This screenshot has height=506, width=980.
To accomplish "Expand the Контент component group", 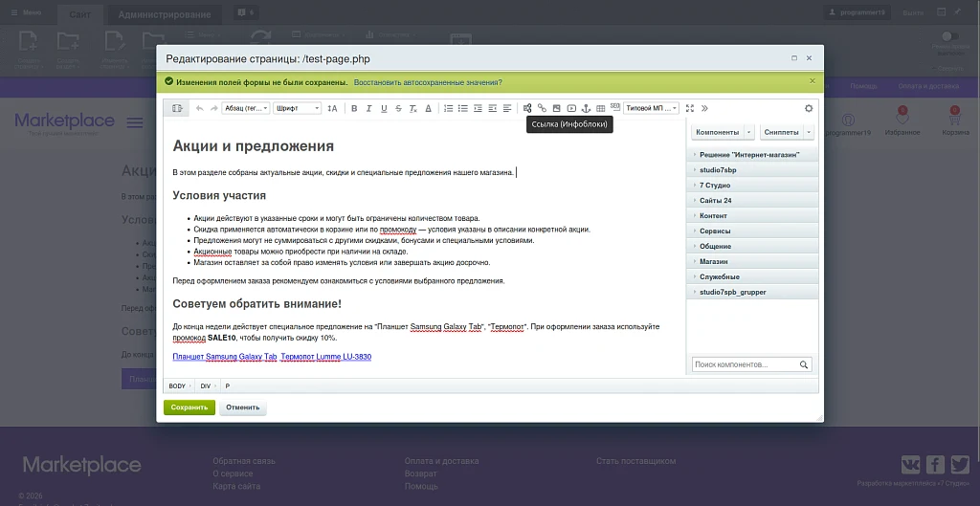I will 752,215.
